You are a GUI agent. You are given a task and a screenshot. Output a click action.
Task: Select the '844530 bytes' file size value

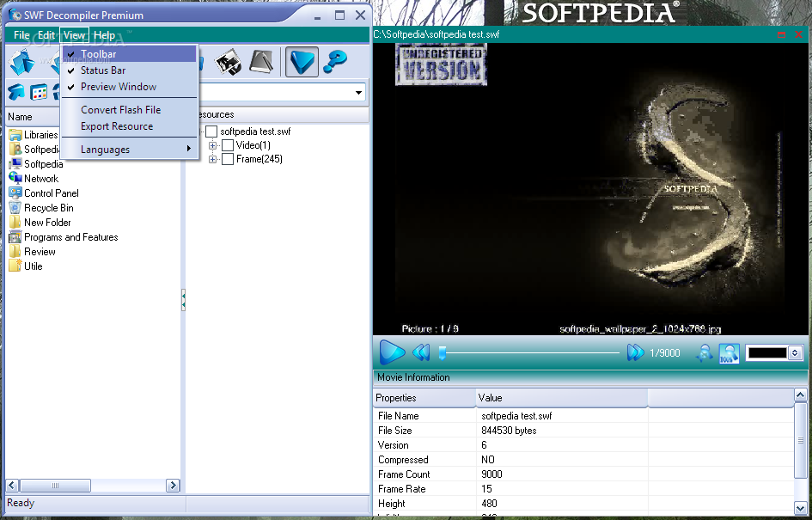pyautogui.click(x=509, y=431)
